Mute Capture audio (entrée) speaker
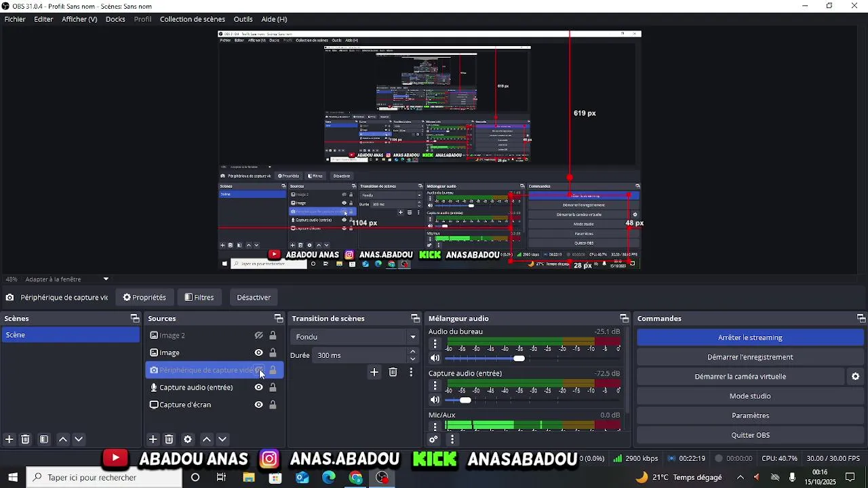The image size is (868, 488). [x=435, y=400]
